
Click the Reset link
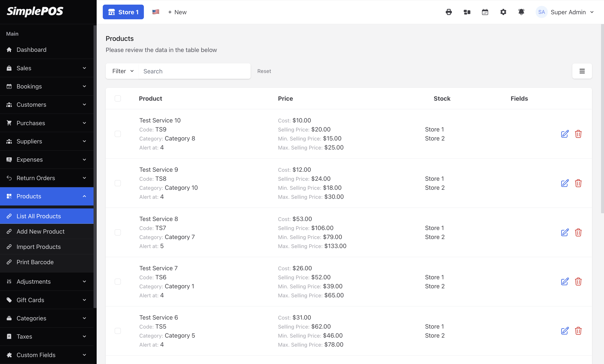pyautogui.click(x=264, y=71)
